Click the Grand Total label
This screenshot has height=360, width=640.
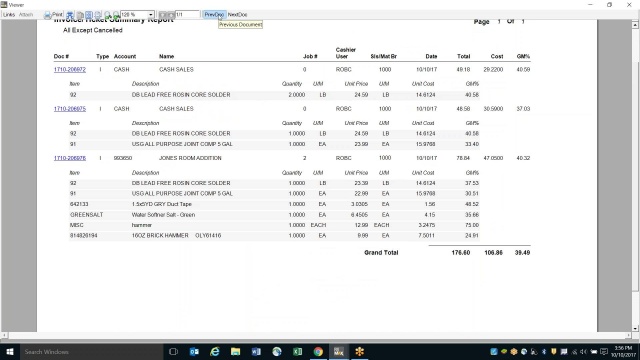click(381, 253)
